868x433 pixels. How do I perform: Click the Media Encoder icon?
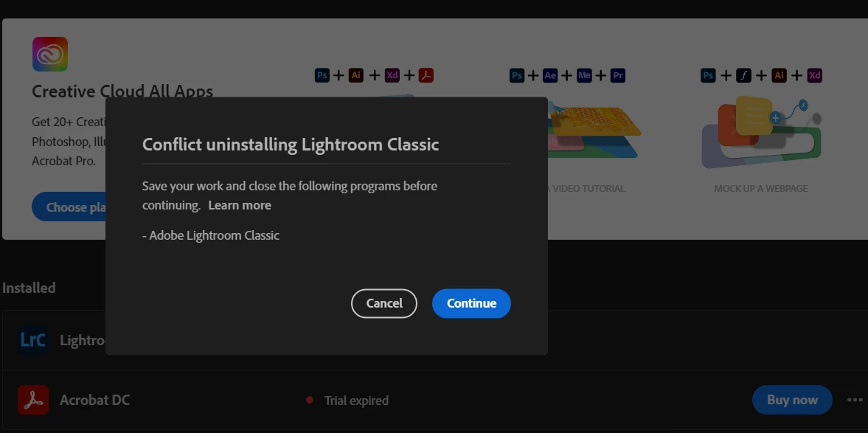click(584, 75)
